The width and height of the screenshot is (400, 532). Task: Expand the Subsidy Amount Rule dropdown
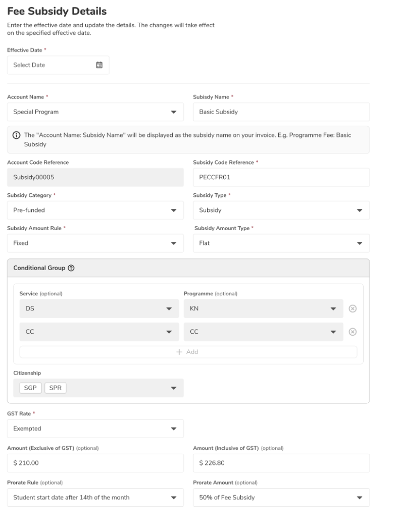[95, 243]
